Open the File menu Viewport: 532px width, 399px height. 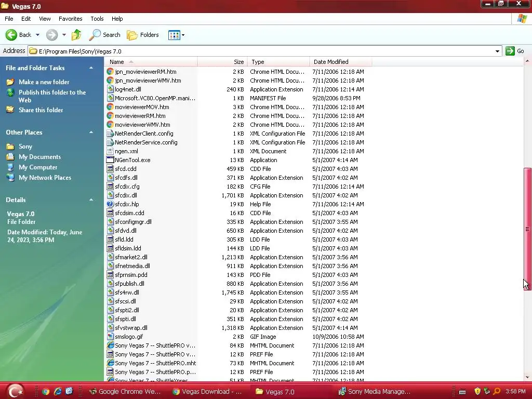click(x=9, y=19)
